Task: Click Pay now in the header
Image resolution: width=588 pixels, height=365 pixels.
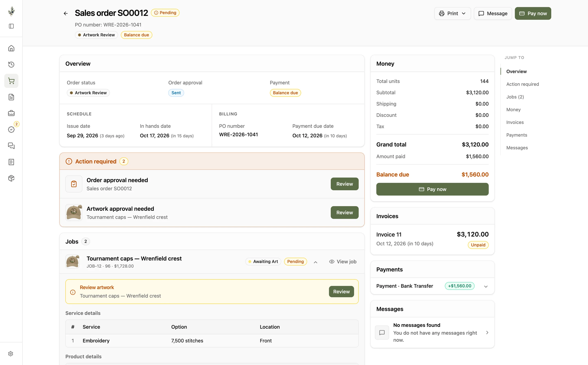Action: [x=533, y=13]
